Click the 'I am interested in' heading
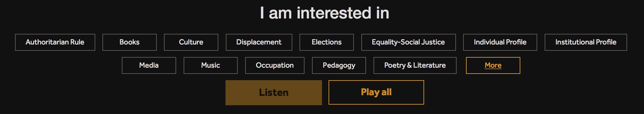Image resolution: width=644 pixels, height=114 pixels. [x=325, y=13]
